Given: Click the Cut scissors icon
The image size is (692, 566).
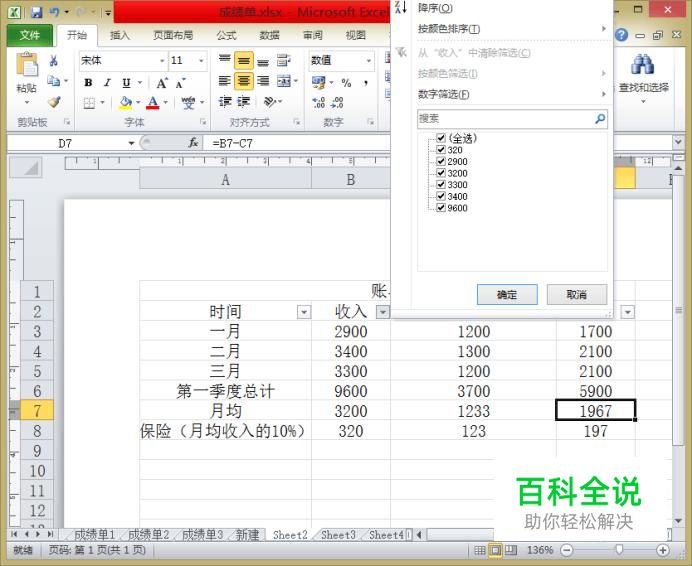Looking at the screenshot, I should [54, 60].
